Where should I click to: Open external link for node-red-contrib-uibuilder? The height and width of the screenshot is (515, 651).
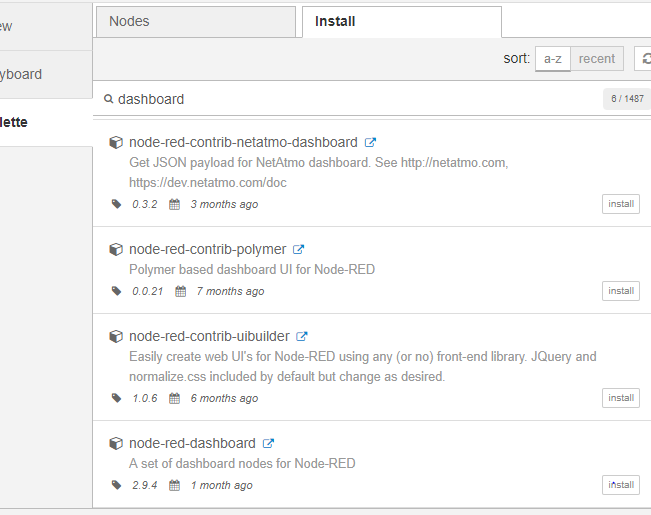click(302, 336)
